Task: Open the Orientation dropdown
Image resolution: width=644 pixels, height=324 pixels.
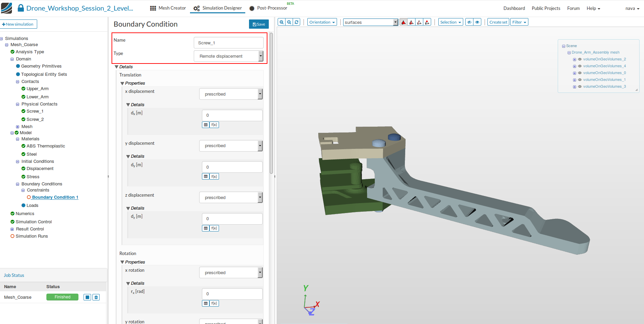Action: [322, 22]
